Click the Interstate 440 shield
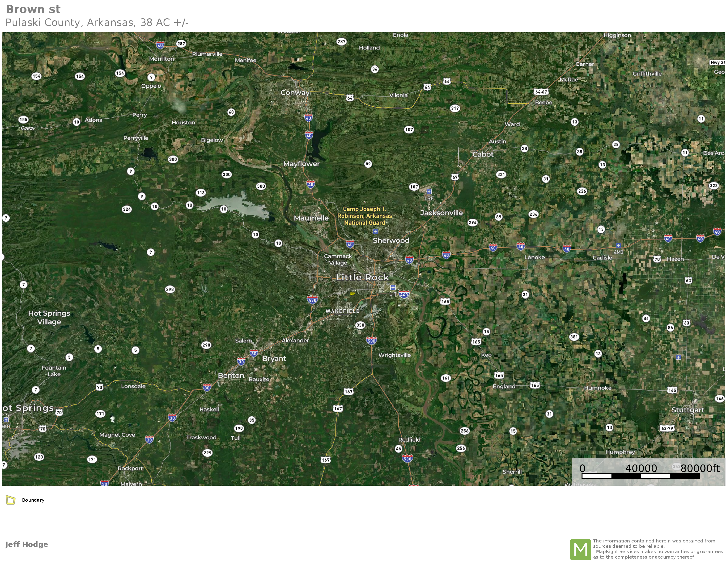728x563 pixels. coord(404,294)
